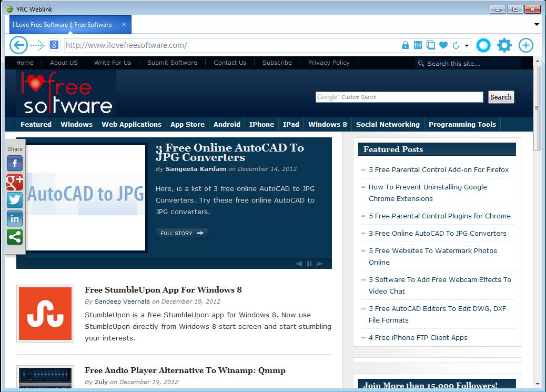Close the I Love Free Software tab
This screenshot has width=546, height=392.
124,24
